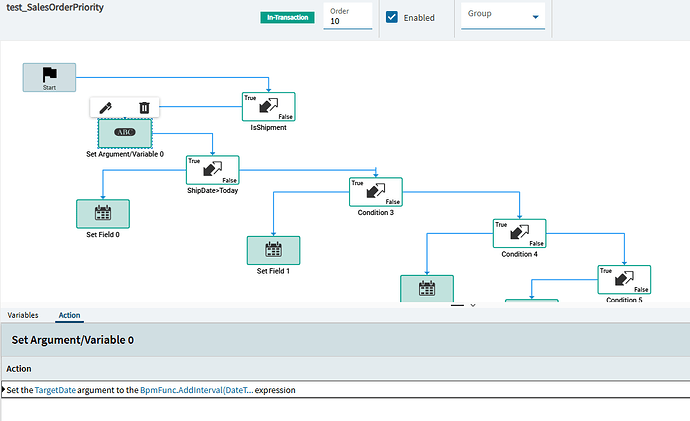The width and height of the screenshot is (690, 421).
Task: Select the Set Field 1 calendar node
Action: pyautogui.click(x=273, y=250)
